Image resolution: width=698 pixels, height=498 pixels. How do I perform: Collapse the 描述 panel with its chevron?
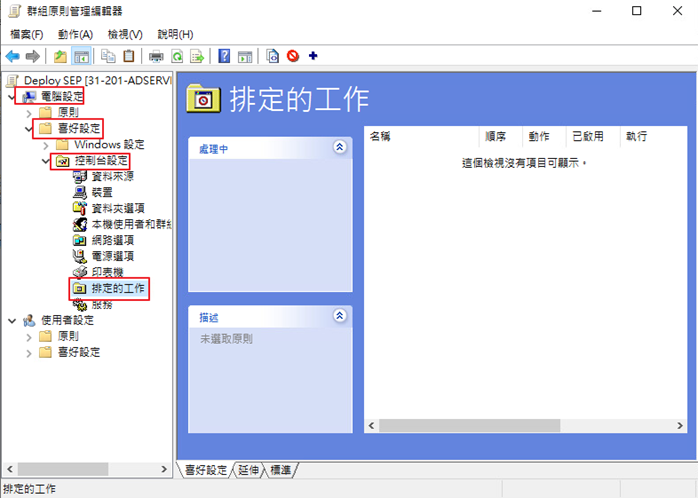click(339, 316)
